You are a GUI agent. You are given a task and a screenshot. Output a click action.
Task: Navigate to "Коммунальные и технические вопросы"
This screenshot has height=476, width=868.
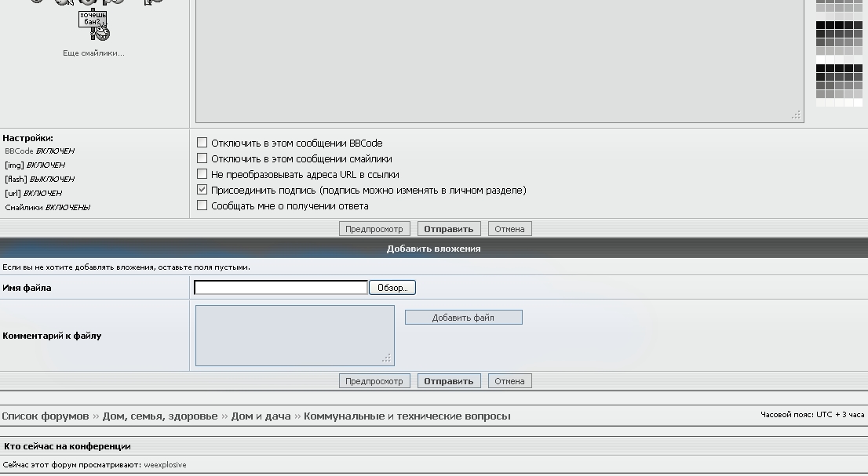pos(407,416)
